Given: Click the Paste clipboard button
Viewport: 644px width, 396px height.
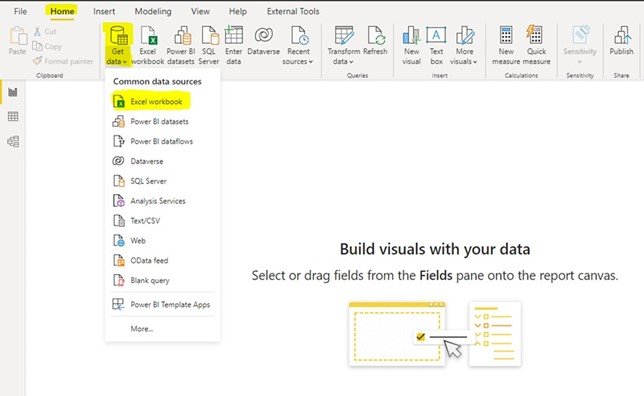Looking at the screenshot, I should coord(17,40).
